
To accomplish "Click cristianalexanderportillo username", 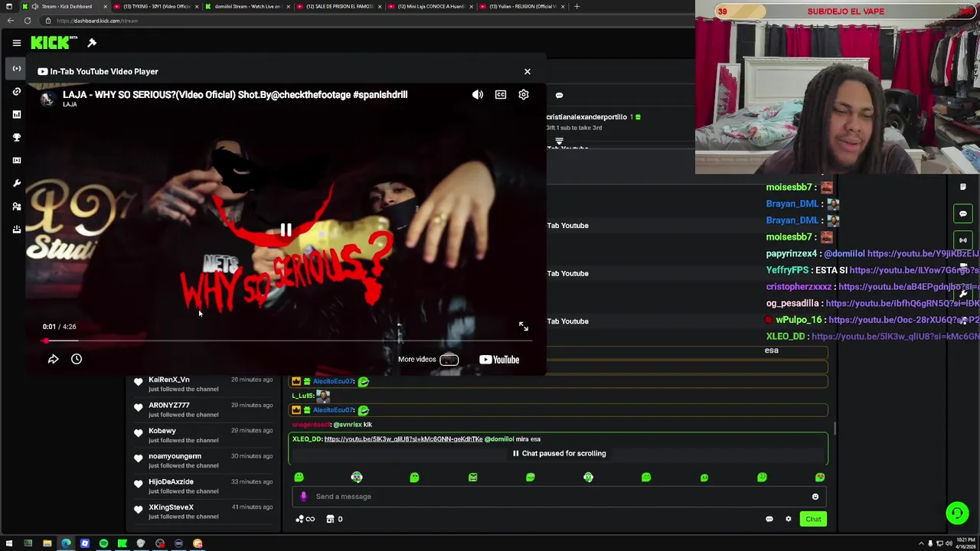I will 586,117.
